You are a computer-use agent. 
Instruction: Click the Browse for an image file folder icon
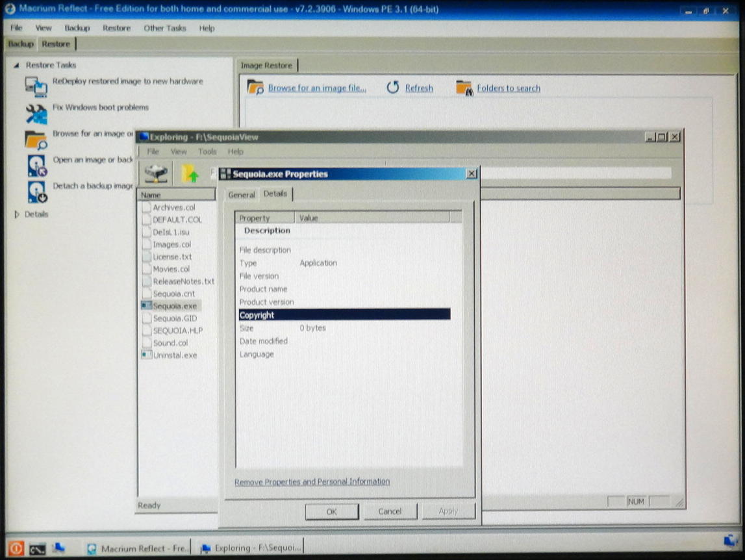click(255, 88)
